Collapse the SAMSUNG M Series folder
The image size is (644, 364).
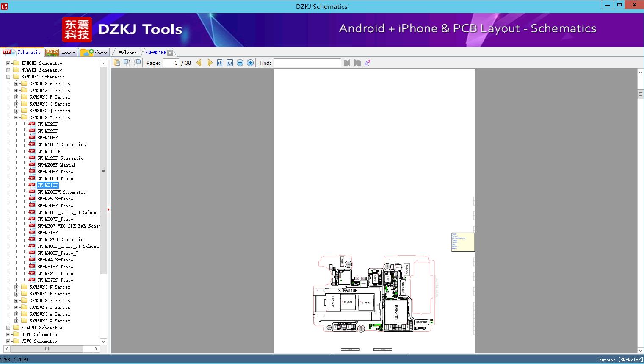pos(16,117)
